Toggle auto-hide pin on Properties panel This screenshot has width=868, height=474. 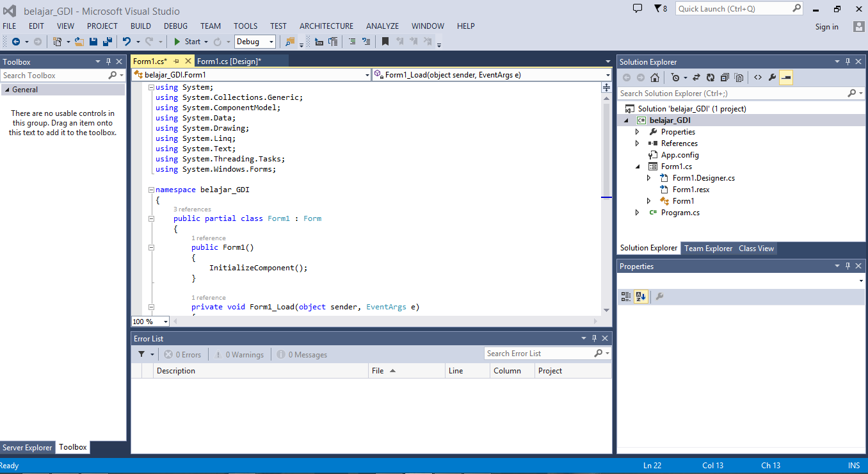click(x=848, y=266)
